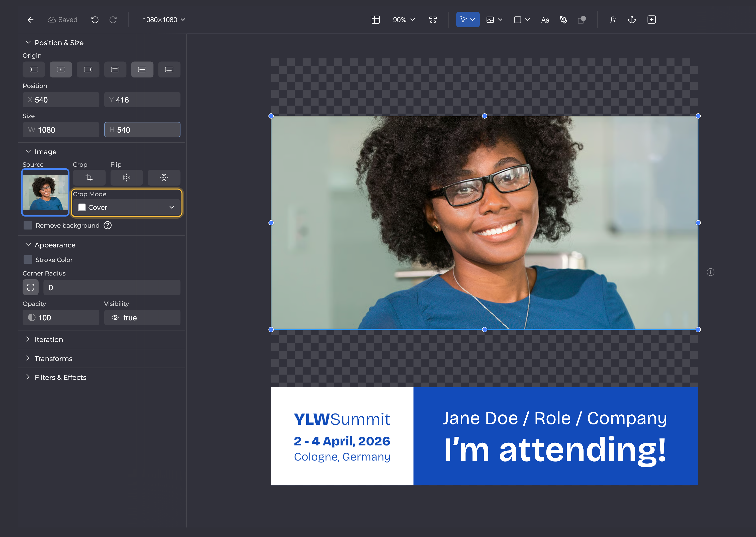Click the Height 540 input field
This screenshot has width=756, height=537.
pos(142,130)
